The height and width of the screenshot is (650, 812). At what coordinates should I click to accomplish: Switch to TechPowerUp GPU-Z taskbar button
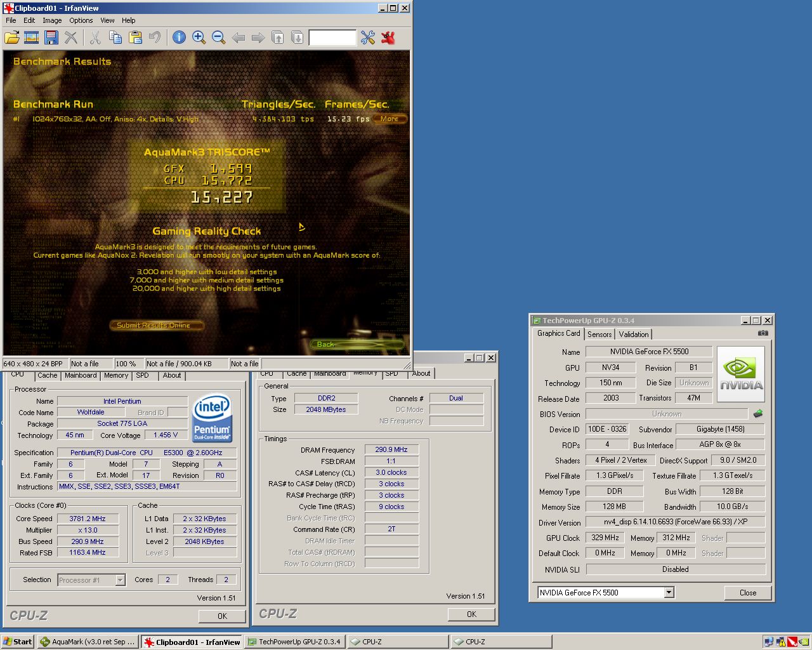[295, 642]
